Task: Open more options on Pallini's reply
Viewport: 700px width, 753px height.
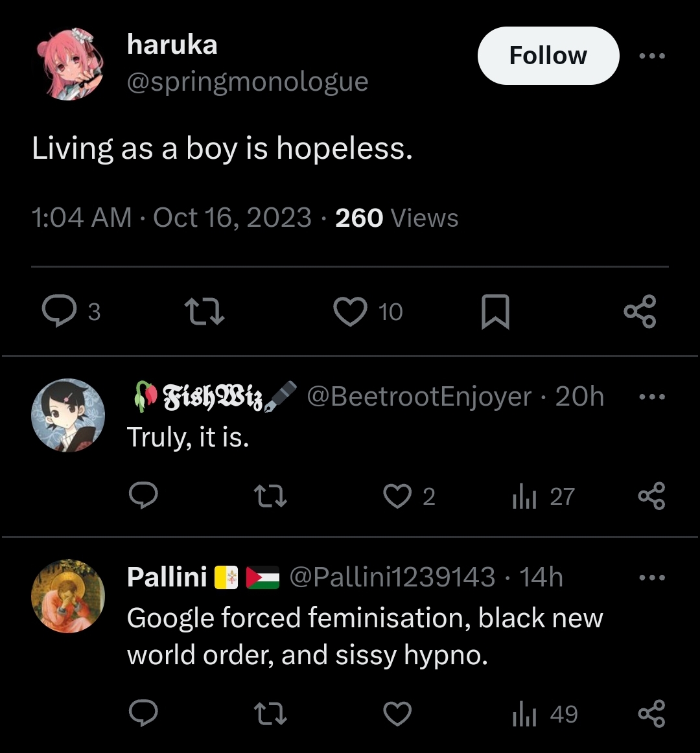Action: coord(652,577)
